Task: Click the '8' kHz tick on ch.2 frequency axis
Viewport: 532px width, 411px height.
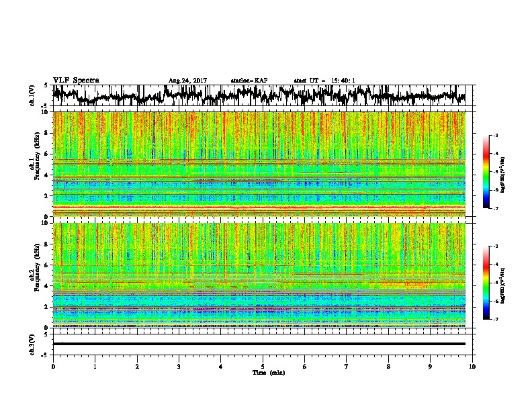Action: (47, 244)
